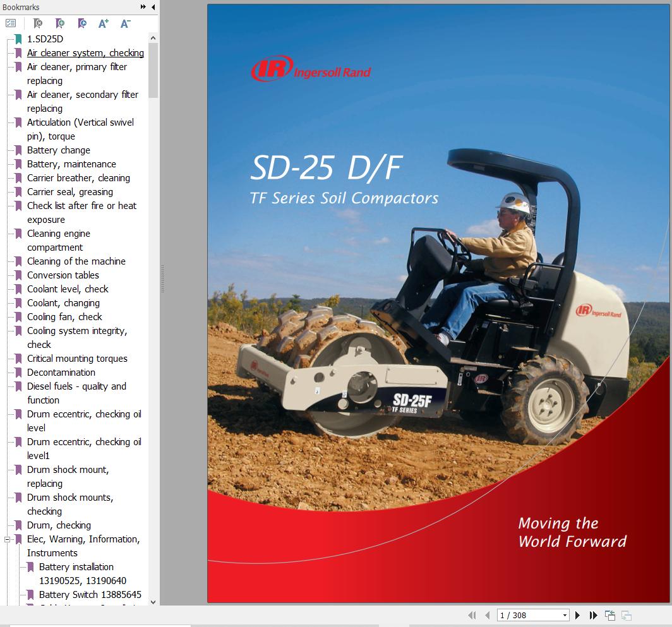This screenshot has height=627, width=672.
Task: Click the double-arrow expand panel icon
Action: [x=143, y=7]
